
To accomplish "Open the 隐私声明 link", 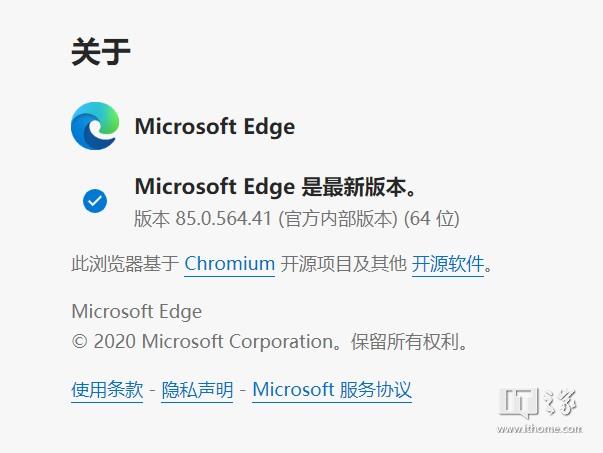I will [x=197, y=390].
